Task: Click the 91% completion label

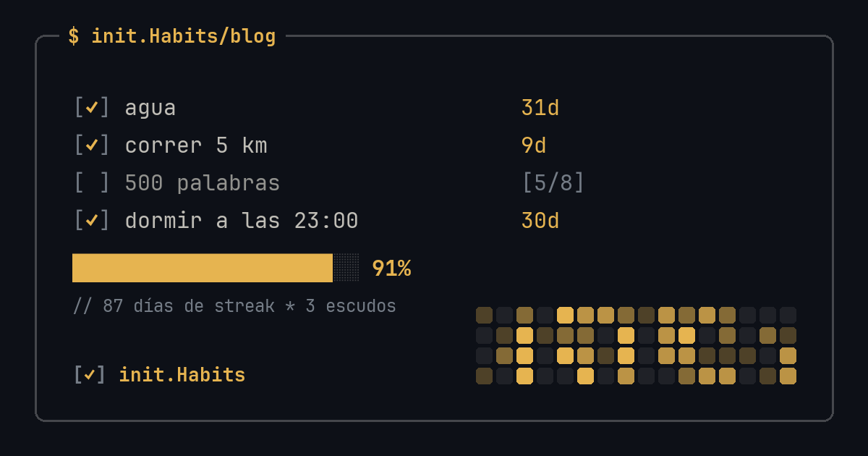Action: [391, 269]
